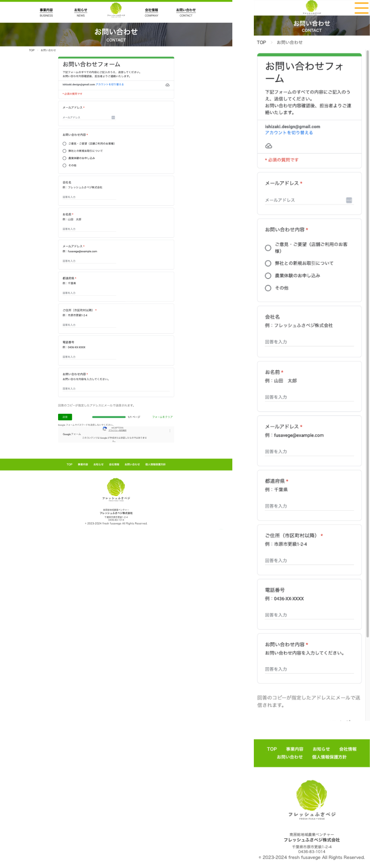370x868 pixels.
Task: Open お問い合わせ CONTACT in desktop top navigation
Action: 186,12
